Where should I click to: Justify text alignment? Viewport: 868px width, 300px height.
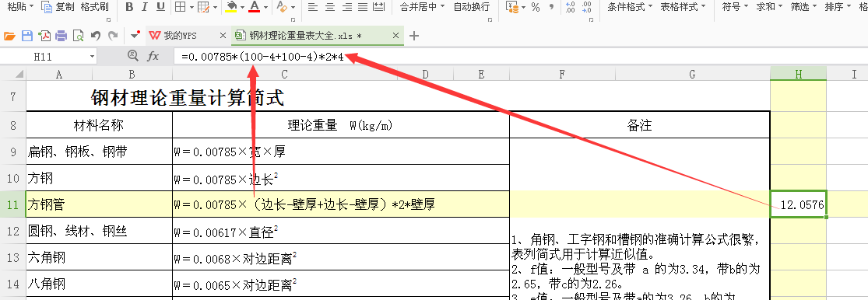coord(363,7)
